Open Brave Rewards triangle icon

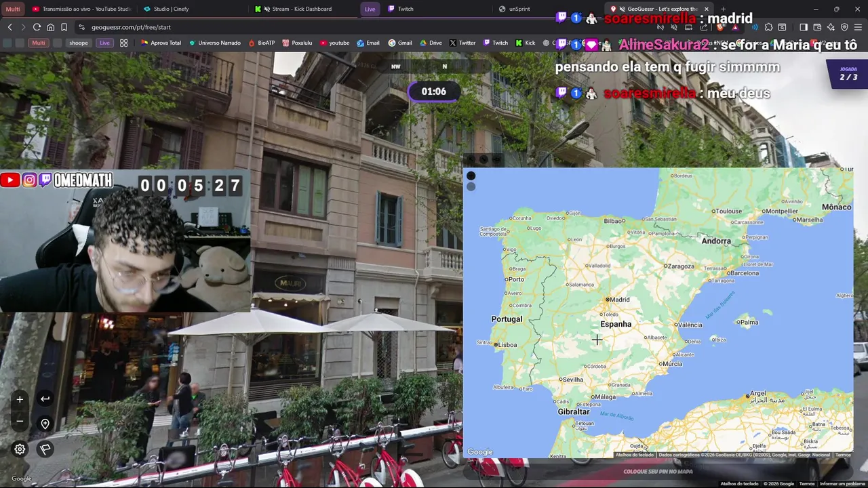[x=735, y=27]
